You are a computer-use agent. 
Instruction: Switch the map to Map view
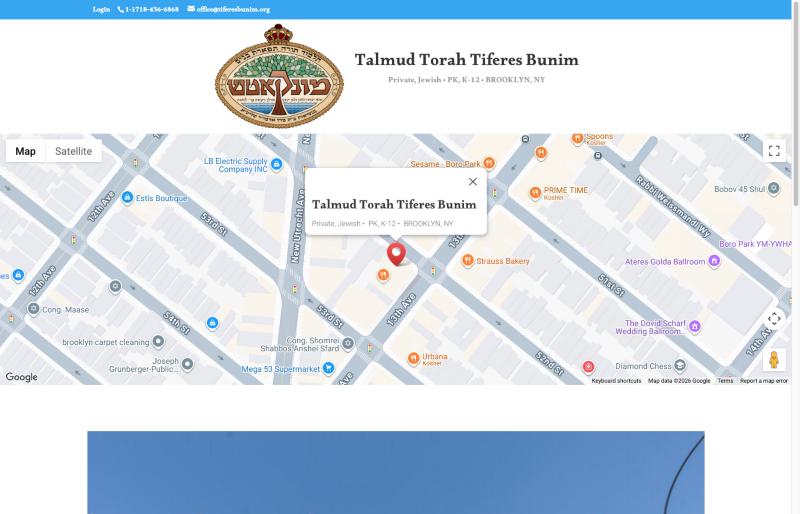pos(26,151)
